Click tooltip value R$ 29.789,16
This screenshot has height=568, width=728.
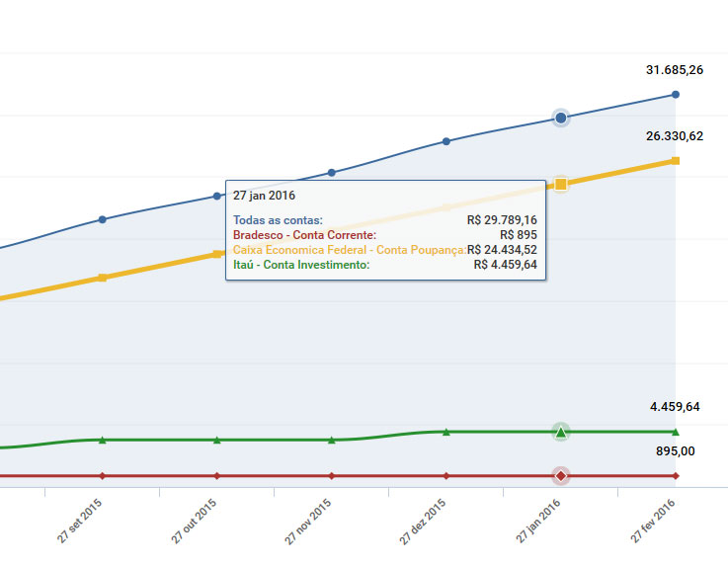502,220
